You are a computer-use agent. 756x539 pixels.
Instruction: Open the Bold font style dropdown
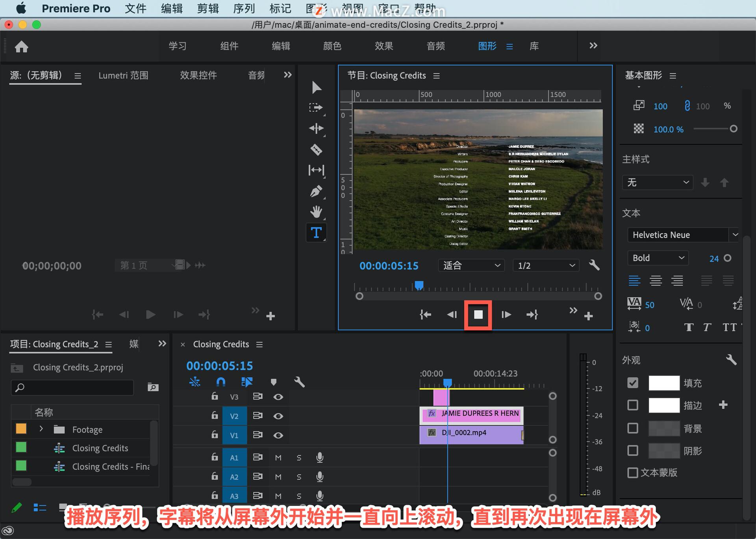point(658,258)
